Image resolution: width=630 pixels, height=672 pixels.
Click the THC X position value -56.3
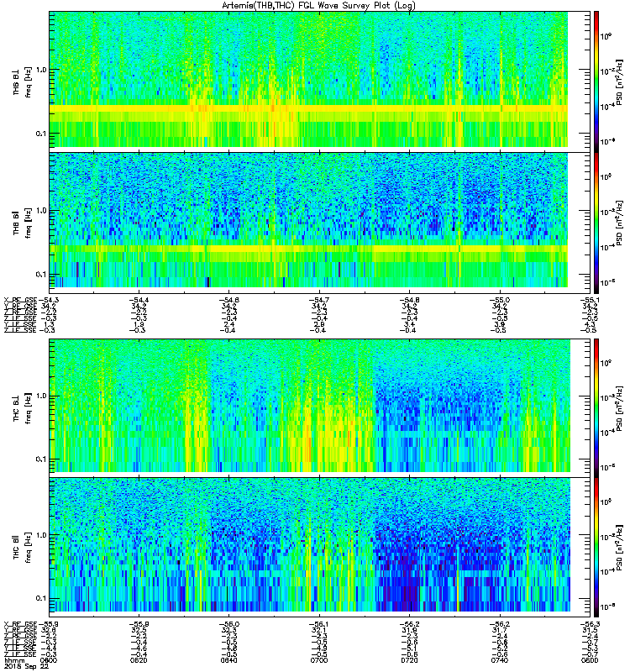tap(591, 624)
